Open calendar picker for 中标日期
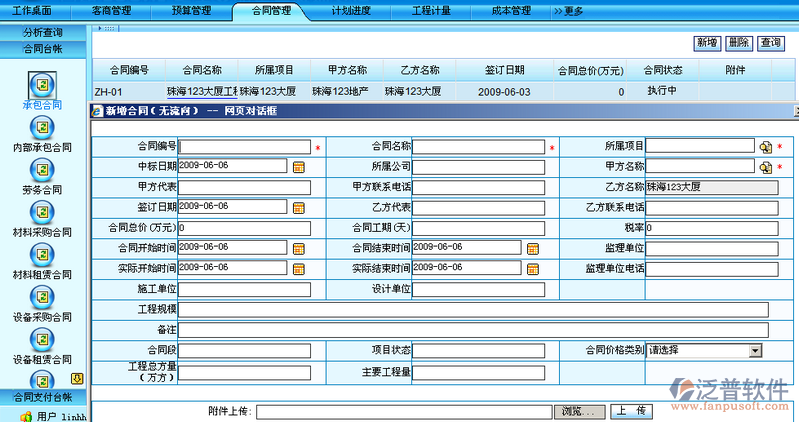The width and height of the screenshot is (799, 422). pos(298,166)
